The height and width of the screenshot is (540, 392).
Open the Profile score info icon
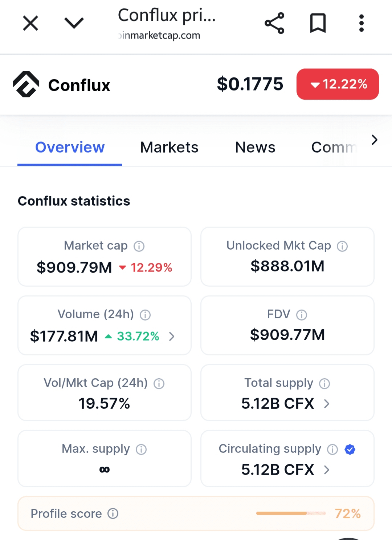(x=113, y=513)
